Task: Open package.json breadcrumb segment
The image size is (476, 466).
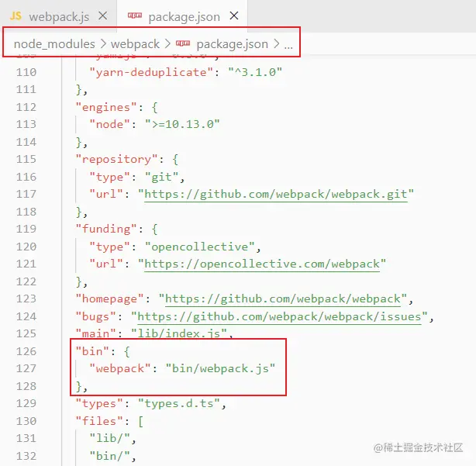Action: [233, 44]
